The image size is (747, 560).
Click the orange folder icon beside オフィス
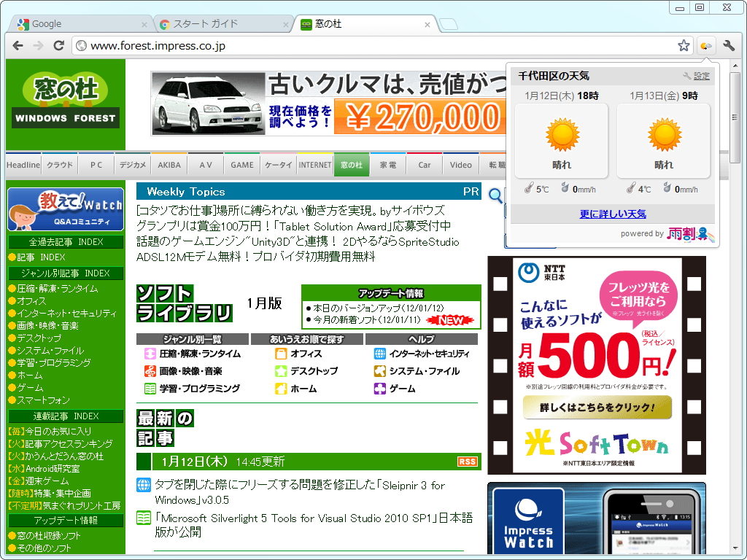click(282, 352)
